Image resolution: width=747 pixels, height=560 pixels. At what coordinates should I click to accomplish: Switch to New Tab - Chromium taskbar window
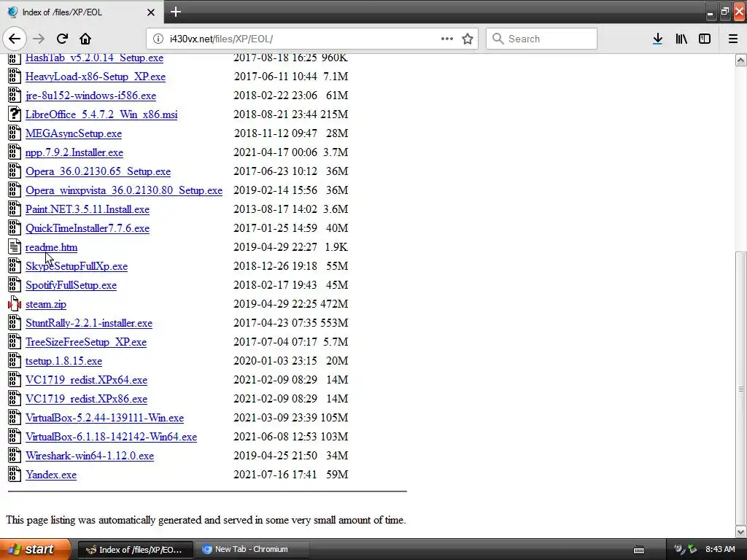click(252, 550)
